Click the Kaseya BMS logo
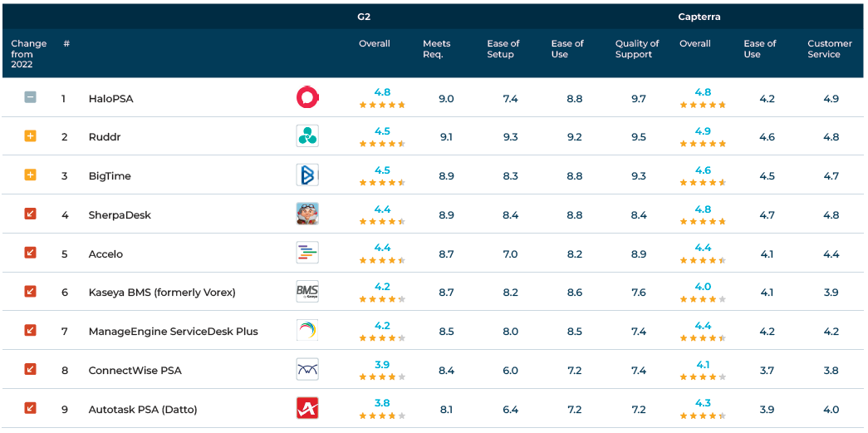Viewport: 868px width, 433px height. [x=307, y=292]
